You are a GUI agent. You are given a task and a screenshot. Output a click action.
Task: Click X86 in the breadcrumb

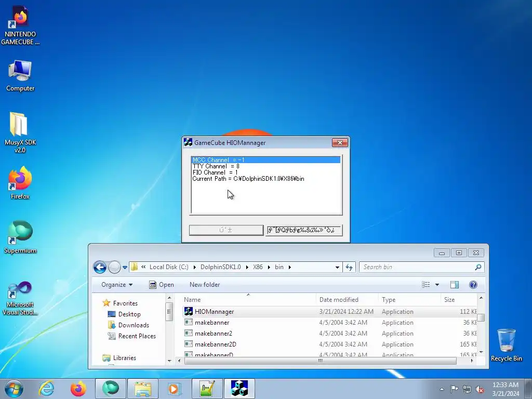coord(258,267)
